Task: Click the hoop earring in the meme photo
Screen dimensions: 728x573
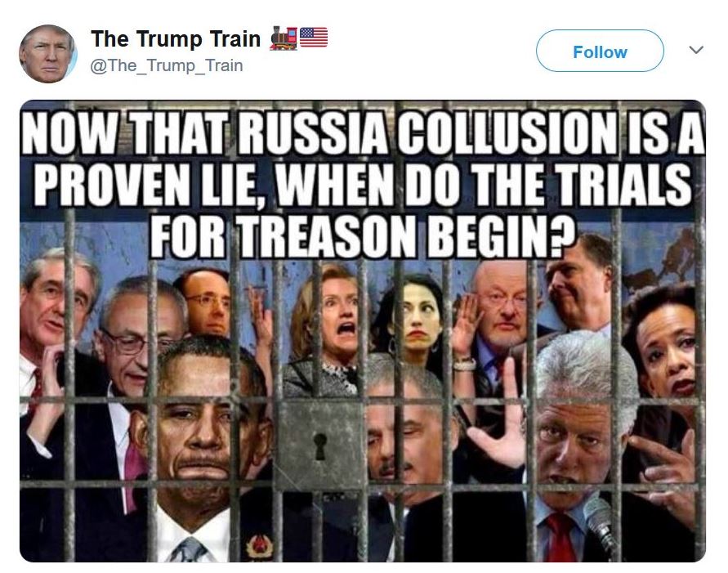Action: pos(393,347)
